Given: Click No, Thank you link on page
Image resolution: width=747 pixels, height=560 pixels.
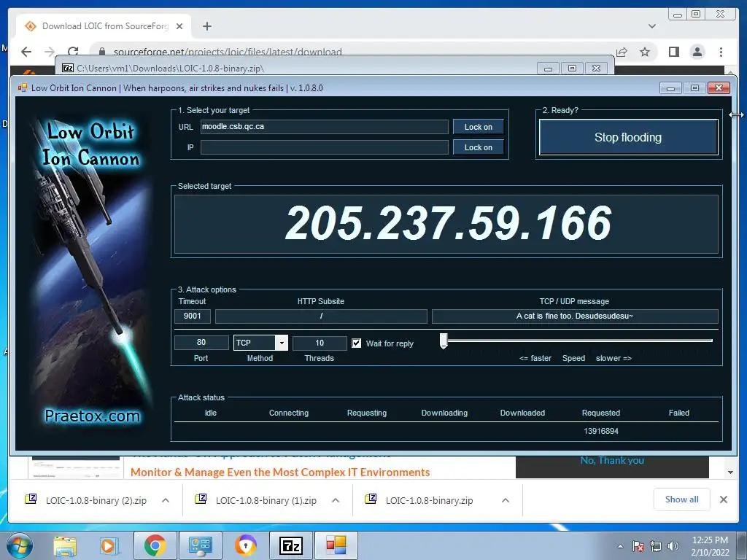Looking at the screenshot, I should pyautogui.click(x=612, y=461).
